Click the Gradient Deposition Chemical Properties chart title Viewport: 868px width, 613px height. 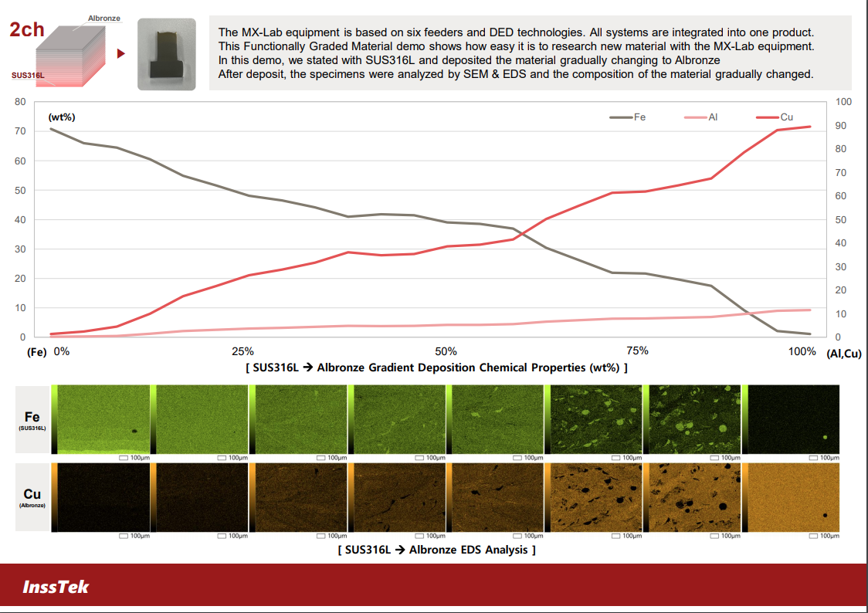[436, 367]
